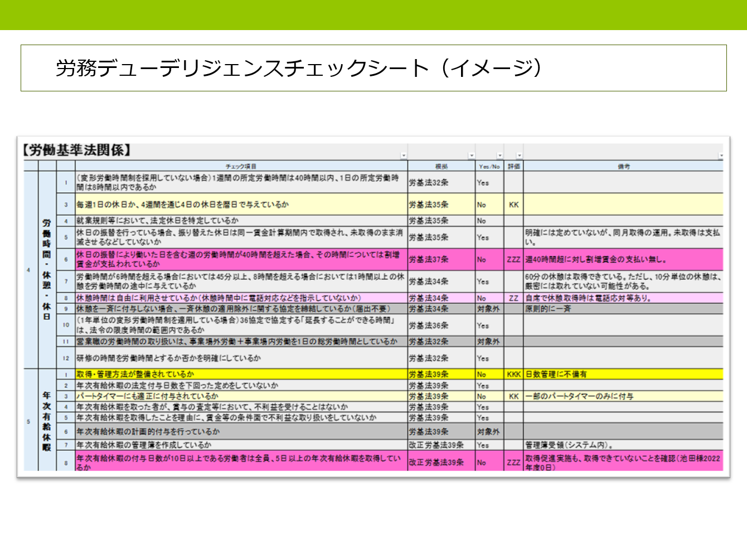747x560 pixels.
Task: Click the Yes/No column header
Action: (x=489, y=166)
